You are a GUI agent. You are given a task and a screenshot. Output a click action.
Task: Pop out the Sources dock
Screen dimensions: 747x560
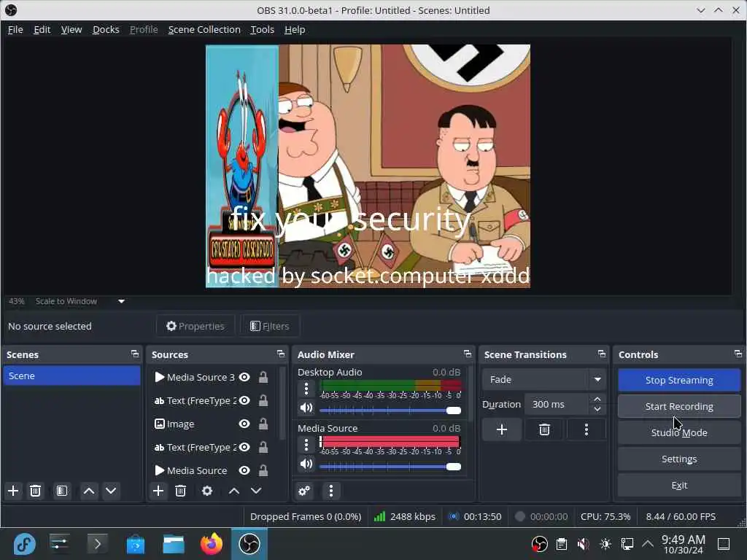(281, 354)
